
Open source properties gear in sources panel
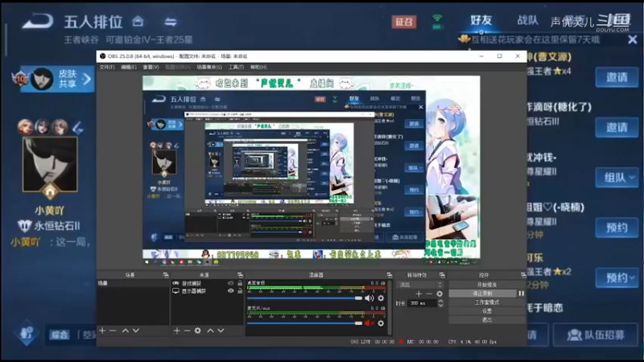[x=197, y=331]
